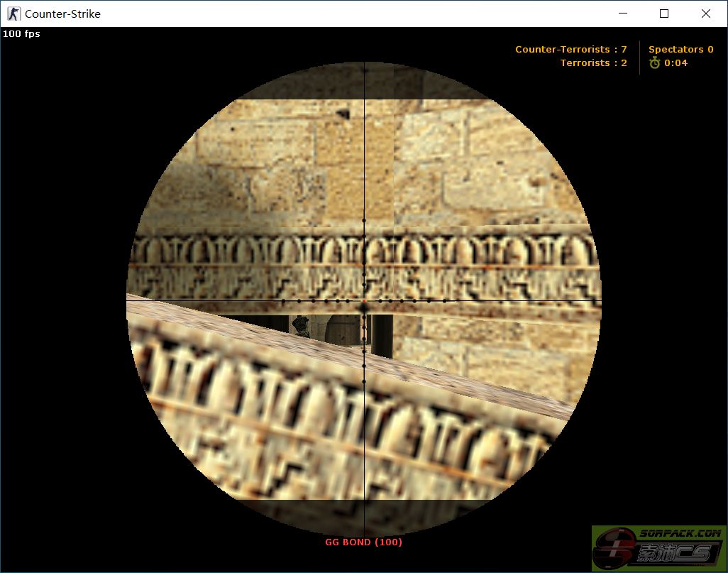Maximize the Counter-Strike window
728x573 pixels.
click(664, 13)
